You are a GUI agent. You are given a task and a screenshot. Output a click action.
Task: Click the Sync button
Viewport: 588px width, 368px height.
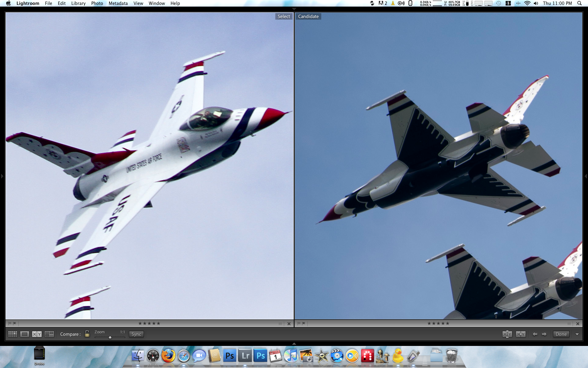pyautogui.click(x=136, y=334)
